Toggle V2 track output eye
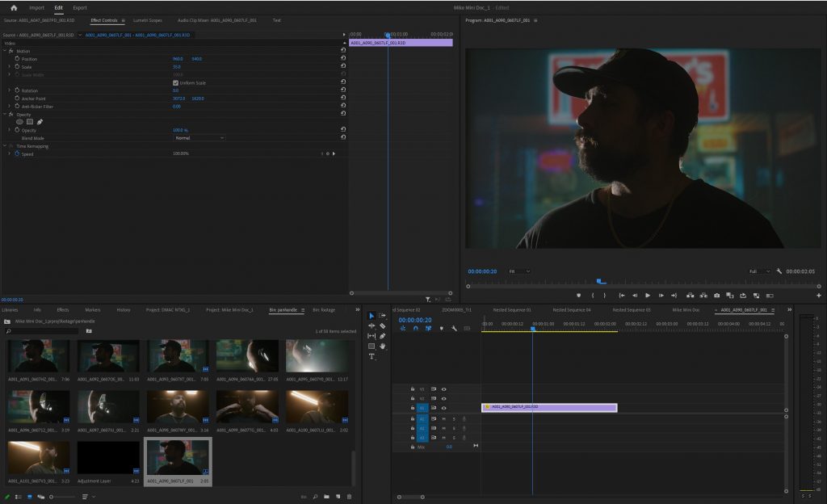The image size is (827, 504). (443, 398)
